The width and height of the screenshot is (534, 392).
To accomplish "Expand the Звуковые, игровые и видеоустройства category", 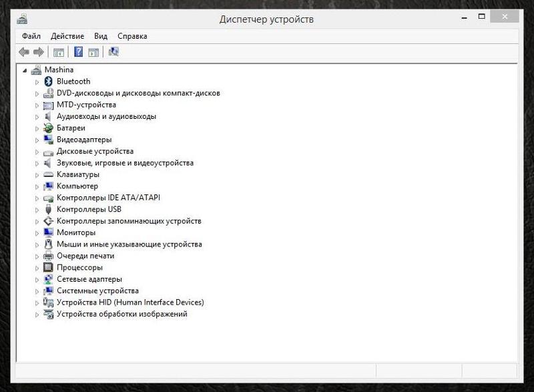I will [37, 164].
